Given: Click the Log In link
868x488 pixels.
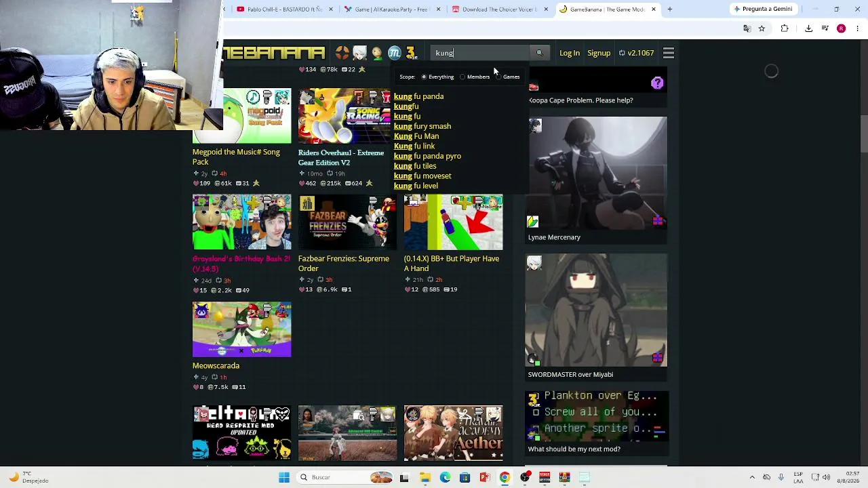Looking at the screenshot, I should [x=570, y=53].
